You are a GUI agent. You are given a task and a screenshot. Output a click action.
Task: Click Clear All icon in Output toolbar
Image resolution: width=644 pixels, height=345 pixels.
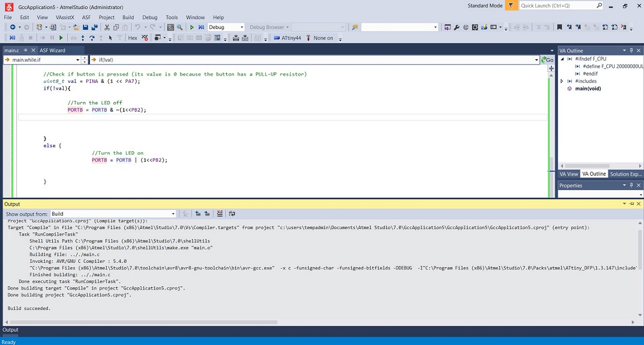219,214
